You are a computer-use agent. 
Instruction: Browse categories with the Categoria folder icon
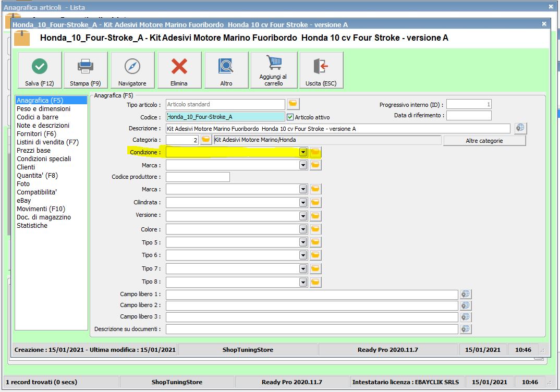click(206, 140)
